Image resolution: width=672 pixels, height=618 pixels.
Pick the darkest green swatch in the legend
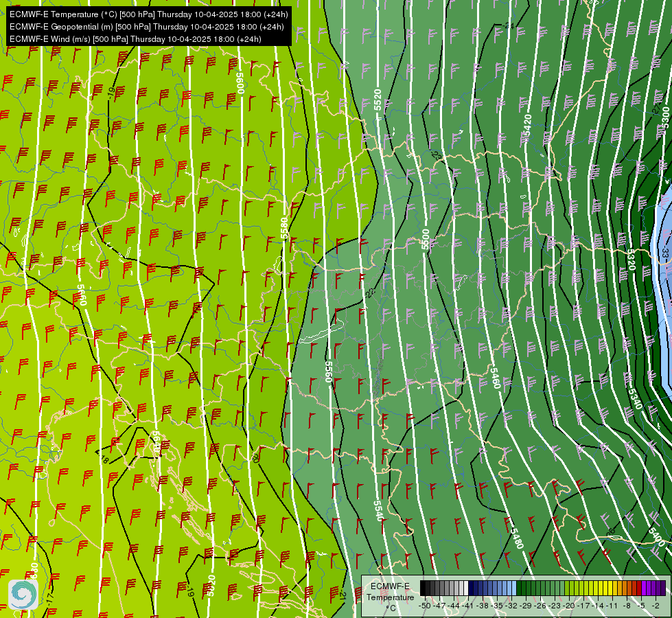(x=519, y=588)
